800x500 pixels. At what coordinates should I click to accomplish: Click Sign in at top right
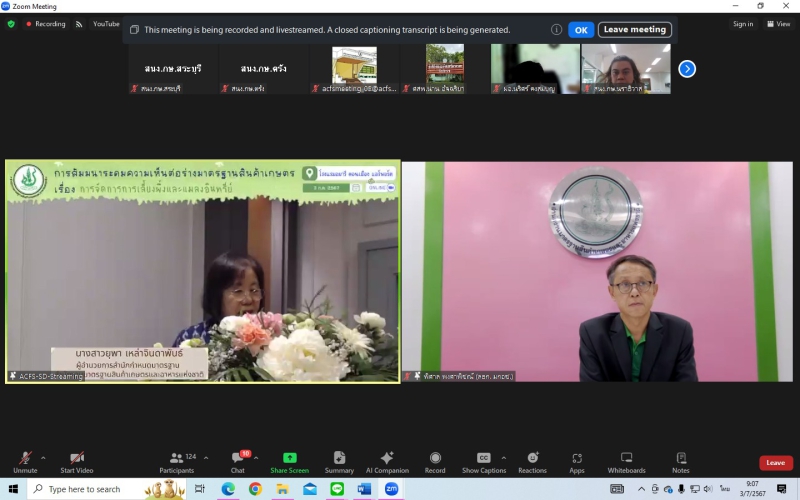point(743,24)
